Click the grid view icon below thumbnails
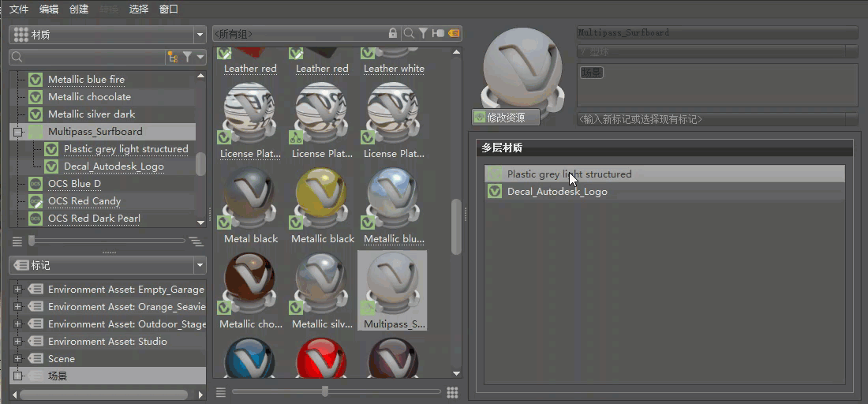Image resolution: width=868 pixels, height=404 pixels. click(x=452, y=392)
